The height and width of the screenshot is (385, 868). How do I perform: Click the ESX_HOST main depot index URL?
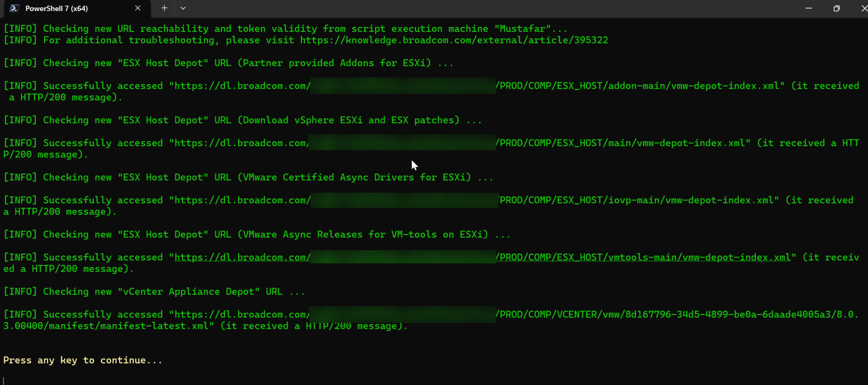click(616, 143)
